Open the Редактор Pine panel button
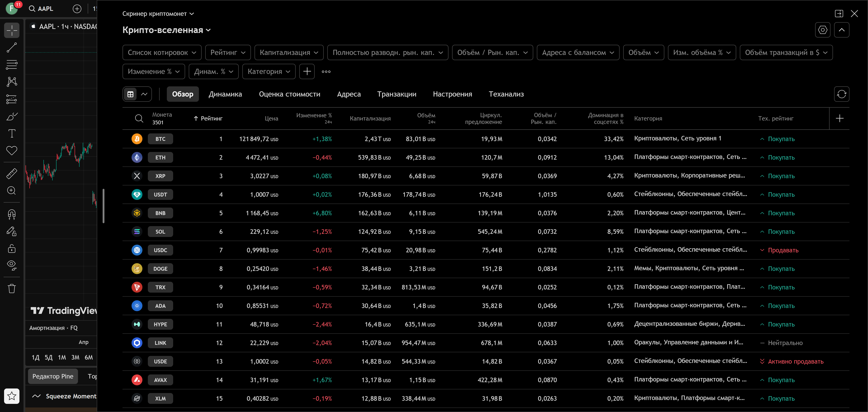868x412 pixels. click(53, 376)
